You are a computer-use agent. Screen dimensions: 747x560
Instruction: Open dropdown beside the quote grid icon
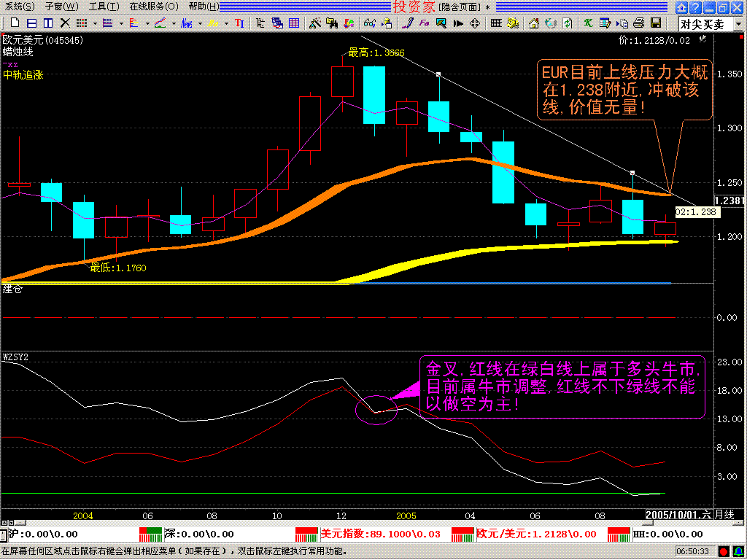95,23
